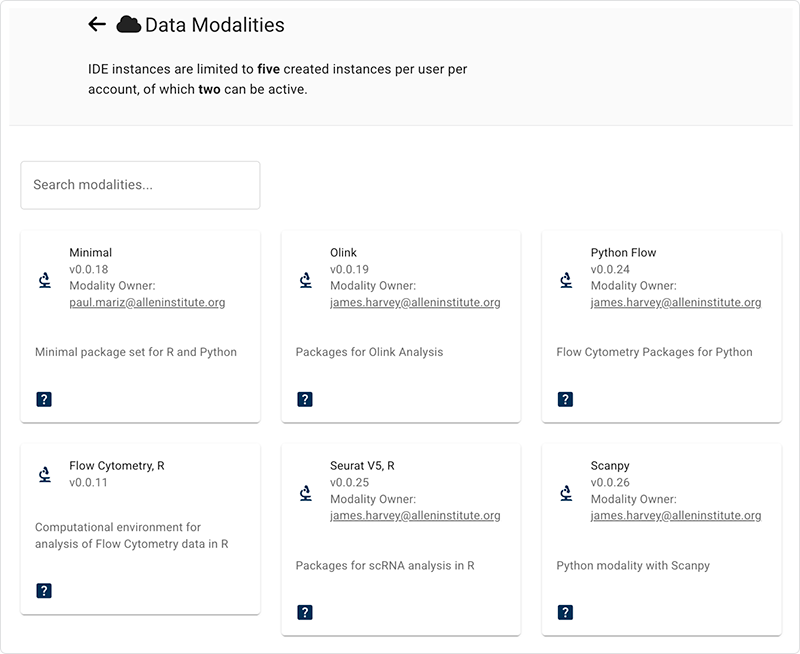The height and width of the screenshot is (654, 800).
Task: Click the Scanpy modality owner email link
Action: 676,516
